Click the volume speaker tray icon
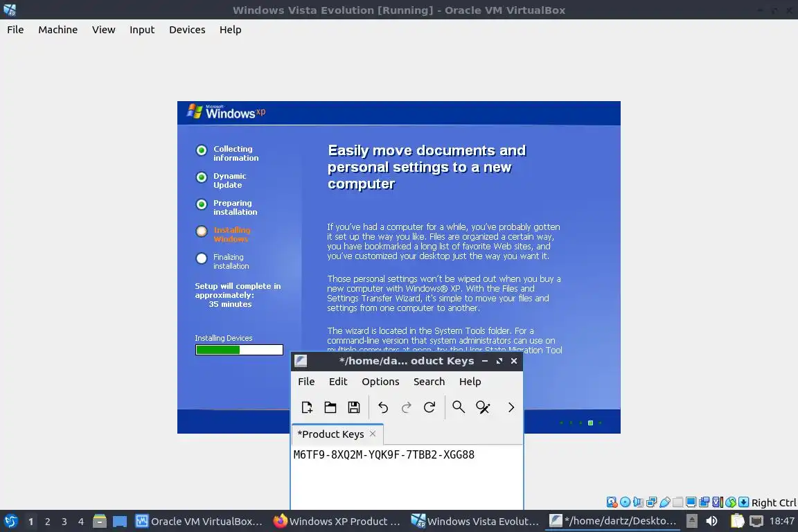Viewport: 798px width, 532px height. [711, 521]
